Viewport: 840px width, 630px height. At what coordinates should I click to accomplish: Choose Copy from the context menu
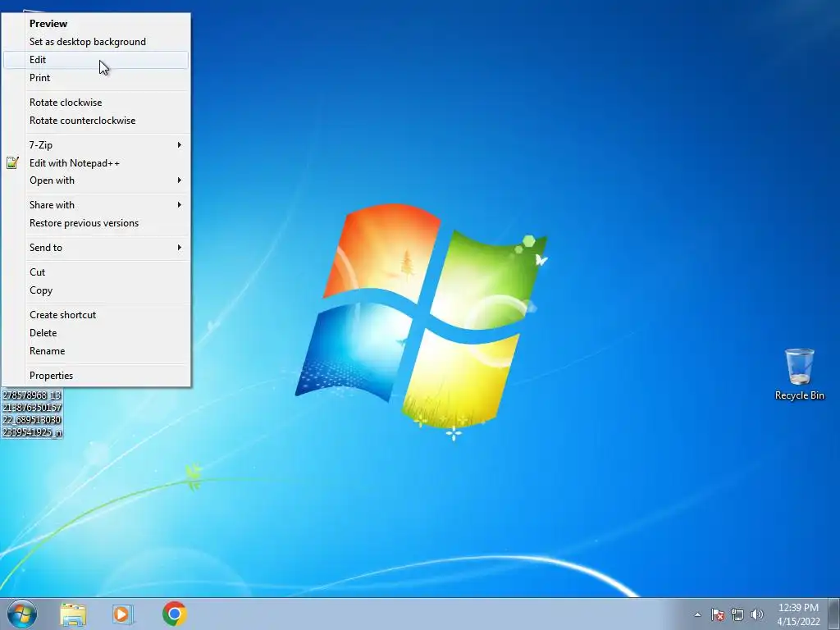(x=97, y=290)
